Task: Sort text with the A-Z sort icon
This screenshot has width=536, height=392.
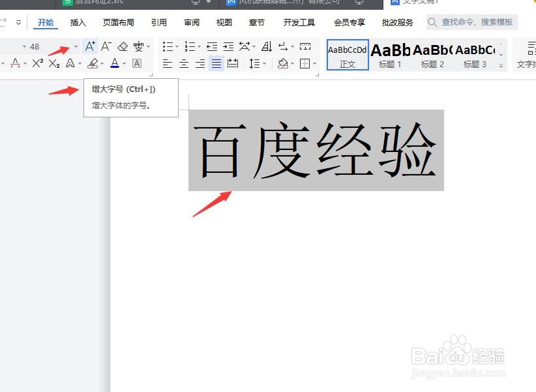Action: pyautogui.click(x=267, y=46)
